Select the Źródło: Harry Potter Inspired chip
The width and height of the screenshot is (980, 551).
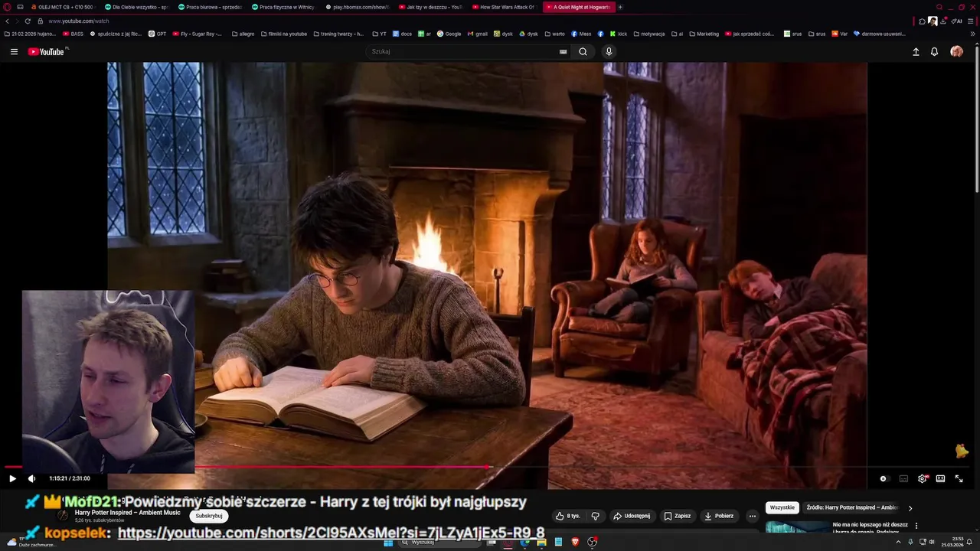(x=851, y=507)
